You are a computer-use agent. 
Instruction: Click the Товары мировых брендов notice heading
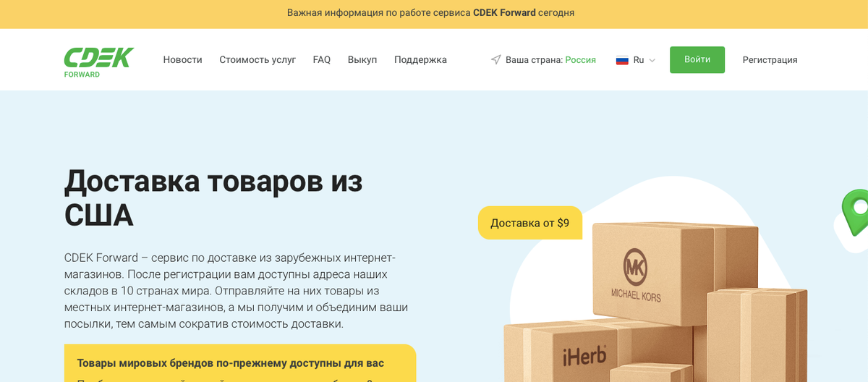[230, 363]
